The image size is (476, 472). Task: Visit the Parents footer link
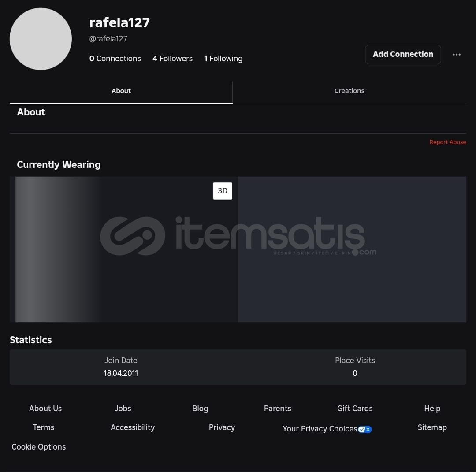click(x=277, y=409)
